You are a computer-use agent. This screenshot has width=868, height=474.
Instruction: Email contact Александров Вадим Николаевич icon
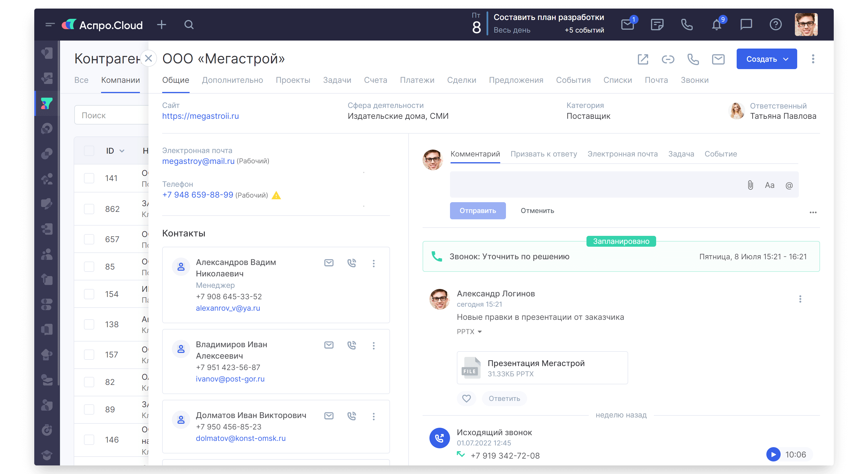(x=329, y=263)
